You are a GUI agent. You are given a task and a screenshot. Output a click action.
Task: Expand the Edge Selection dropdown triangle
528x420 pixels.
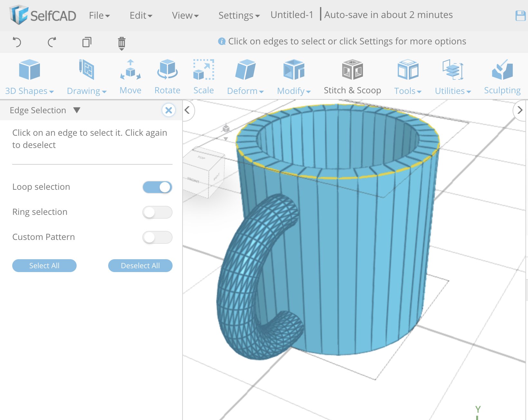pos(77,110)
